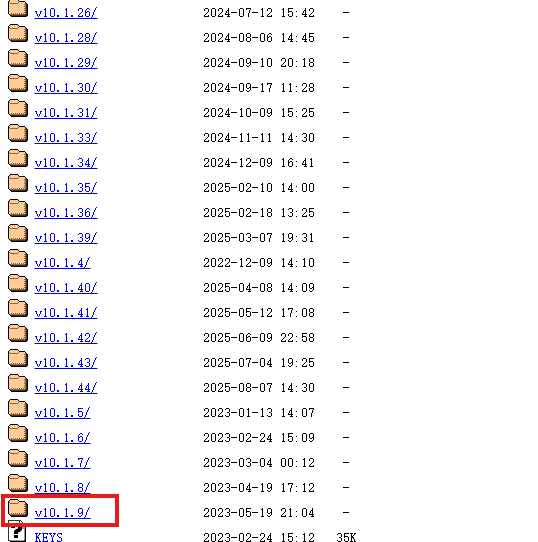Open the v10.1.40/ directory link
The image size is (538, 542).
click(x=66, y=288)
